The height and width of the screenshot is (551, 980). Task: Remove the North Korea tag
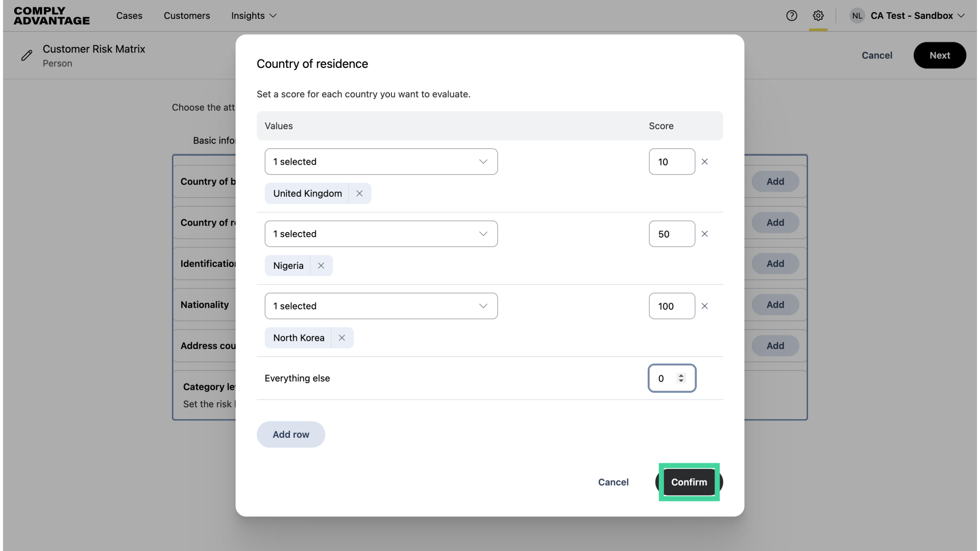[x=341, y=338]
